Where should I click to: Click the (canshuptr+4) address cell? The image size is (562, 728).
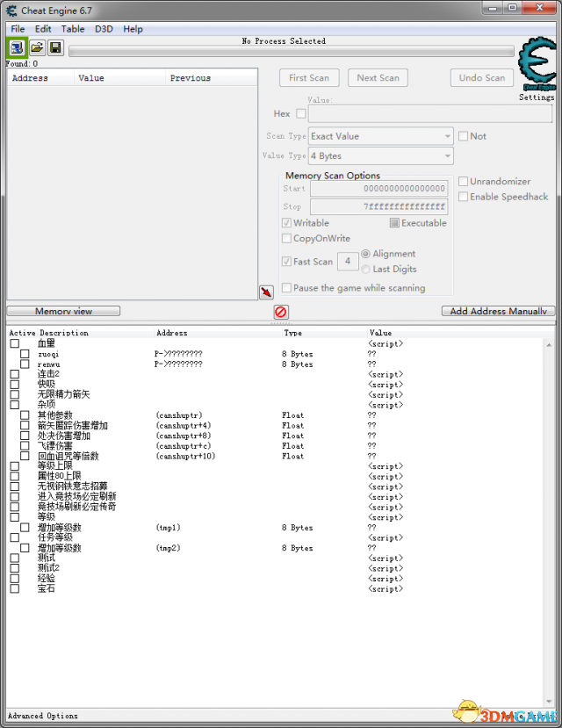(184, 425)
